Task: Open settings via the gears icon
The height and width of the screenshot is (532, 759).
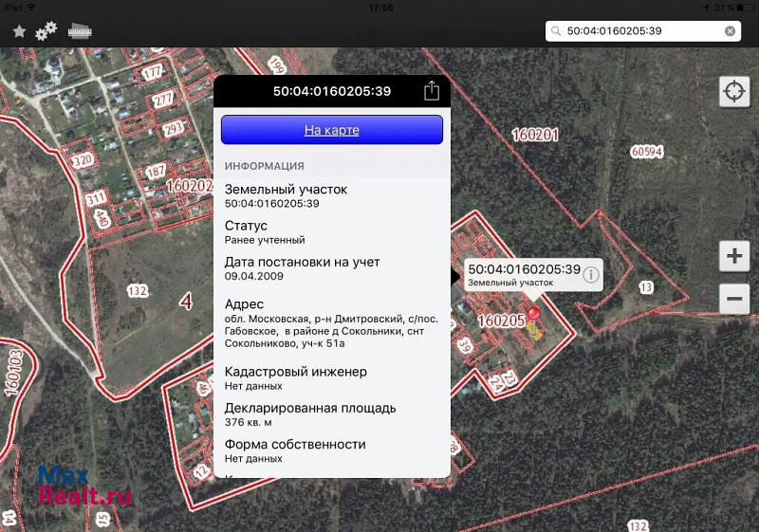Action: (x=46, y=31)
